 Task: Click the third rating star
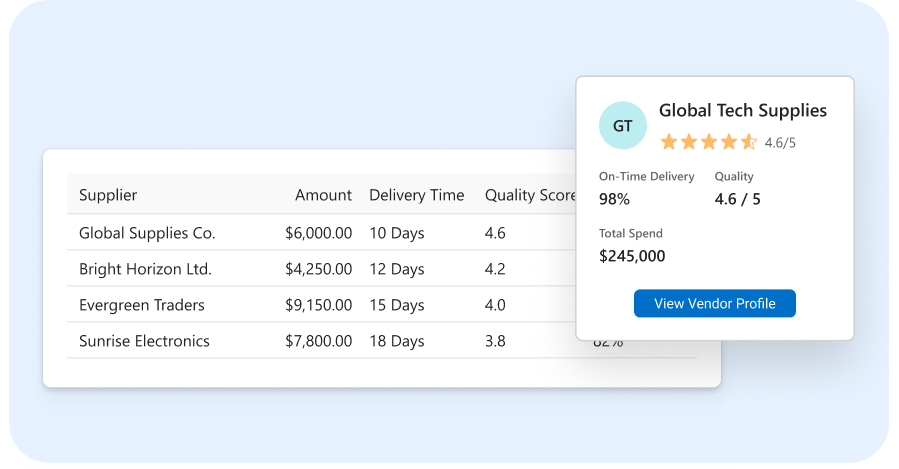(709, 142)
